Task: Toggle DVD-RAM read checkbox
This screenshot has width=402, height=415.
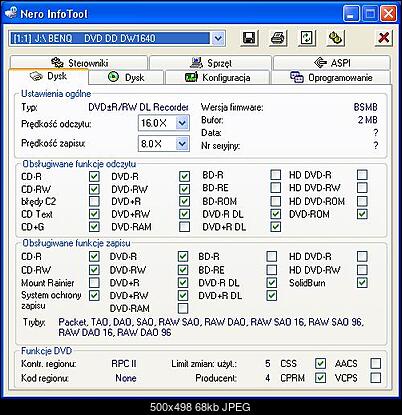Action: point(184,227)
